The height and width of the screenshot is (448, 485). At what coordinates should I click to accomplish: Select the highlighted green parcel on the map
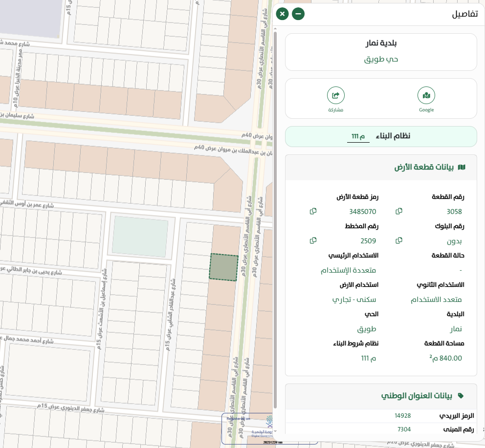tap(223, 267)
